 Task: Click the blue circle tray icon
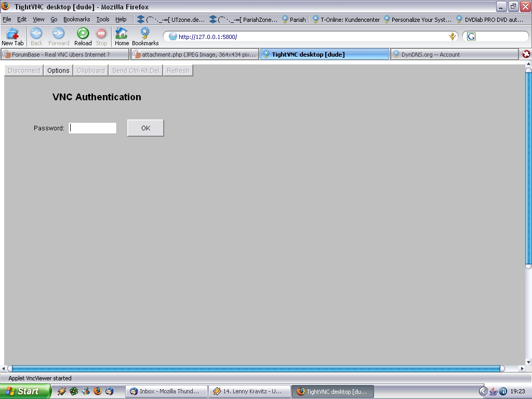pos(503,392)
